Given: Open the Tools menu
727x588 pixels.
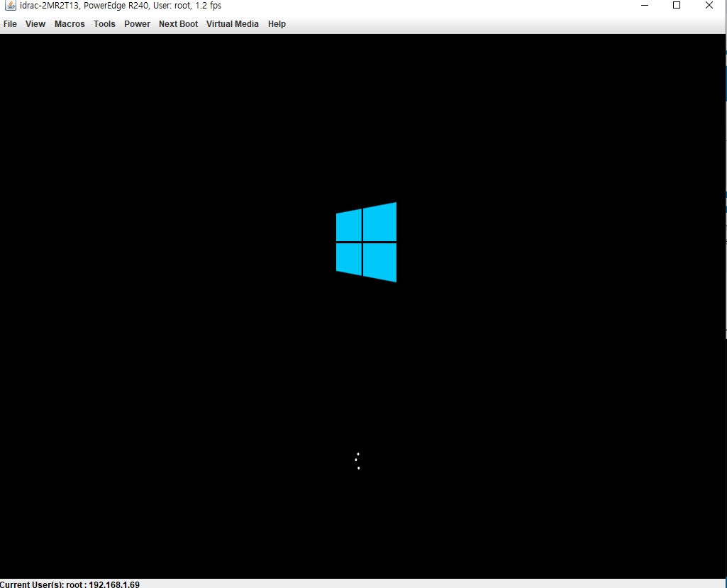Looking at the screenshot, I should point(104,24).
